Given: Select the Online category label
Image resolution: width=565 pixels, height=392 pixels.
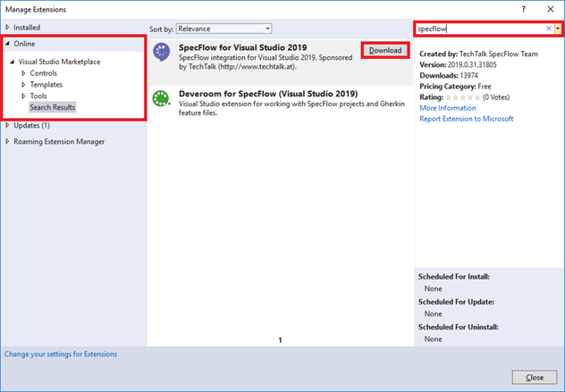Looking at the screenshot, I should pos(24,44).
